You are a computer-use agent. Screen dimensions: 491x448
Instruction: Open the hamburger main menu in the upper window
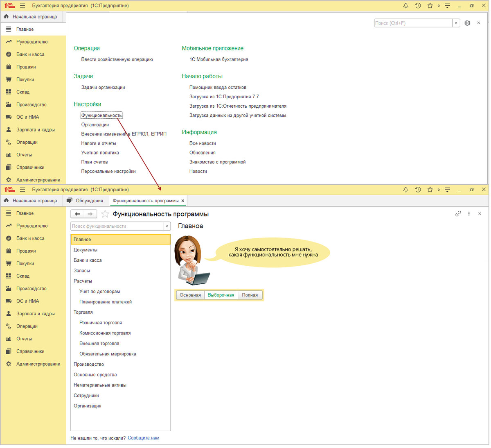[x=23, y=6]
